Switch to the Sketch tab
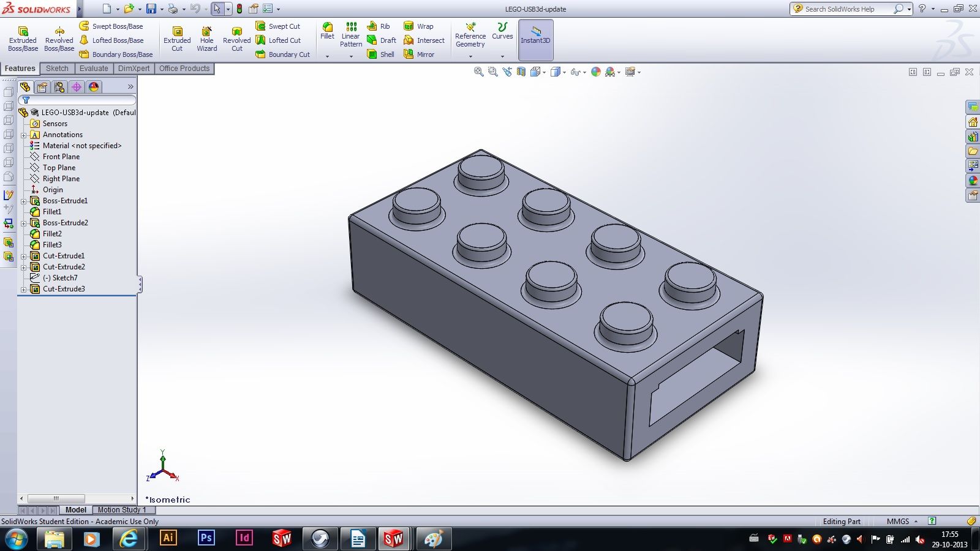980x551 pixels. click(x=56, y=68)
